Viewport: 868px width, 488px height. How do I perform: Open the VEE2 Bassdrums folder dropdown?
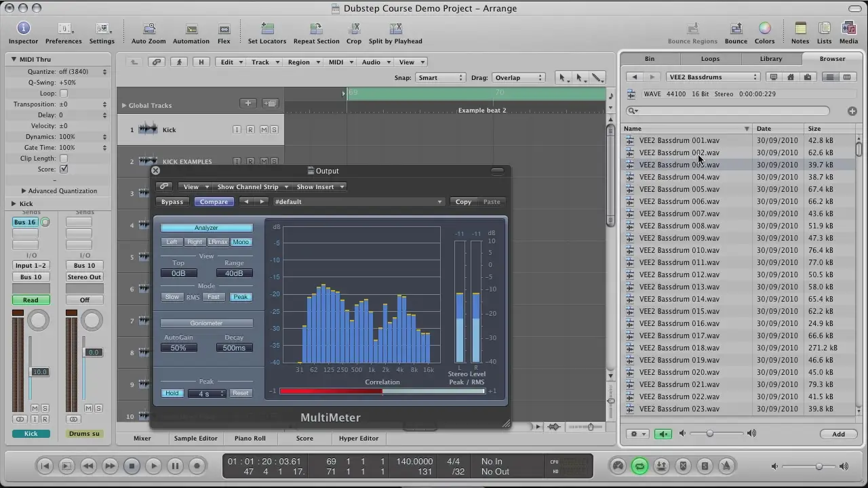(713, 77)
